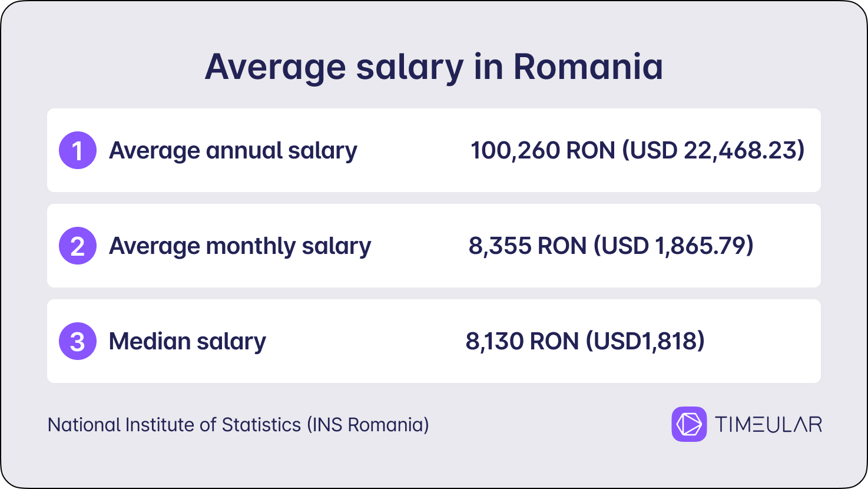Click the 100,260 RON annual value
The width and height of the screenshot is (868, 489).
point(543,151)
